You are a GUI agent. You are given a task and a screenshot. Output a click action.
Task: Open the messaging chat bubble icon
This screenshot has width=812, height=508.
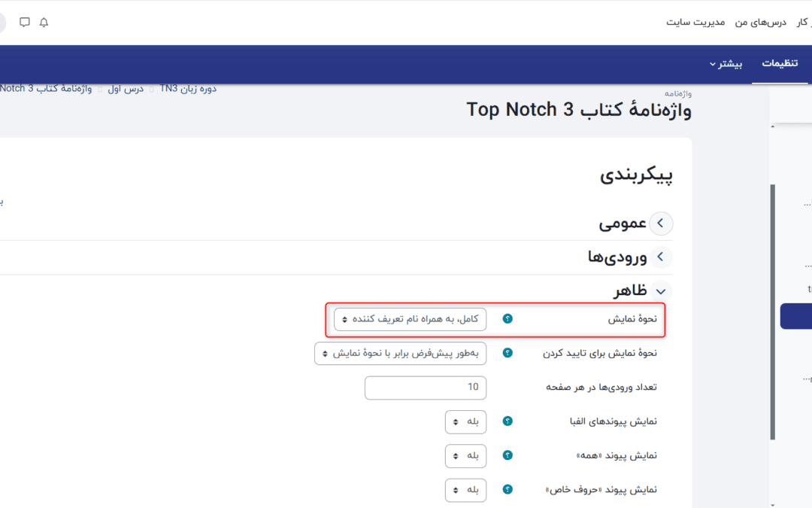tap(25, 23)
